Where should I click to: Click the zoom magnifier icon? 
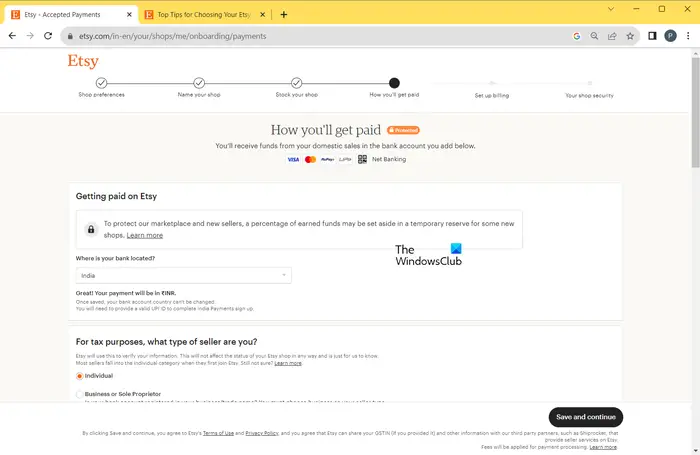tap(594, 36)
